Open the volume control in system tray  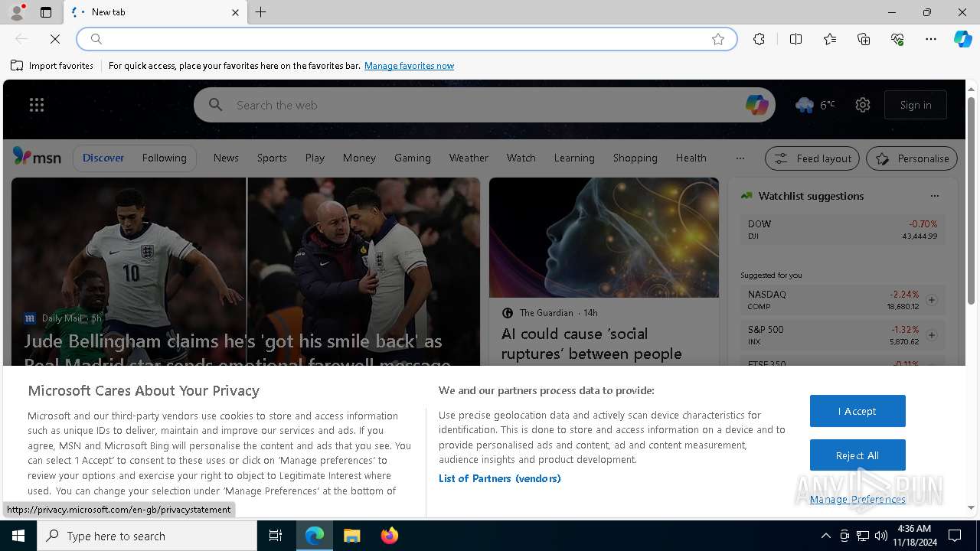point(880,536)
